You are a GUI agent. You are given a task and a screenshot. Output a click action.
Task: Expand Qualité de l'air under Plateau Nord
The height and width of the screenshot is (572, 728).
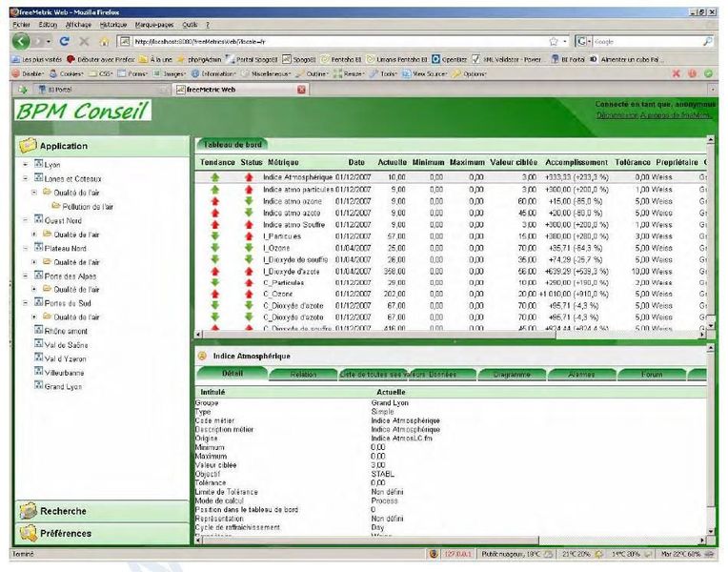[x=35, y=261]
